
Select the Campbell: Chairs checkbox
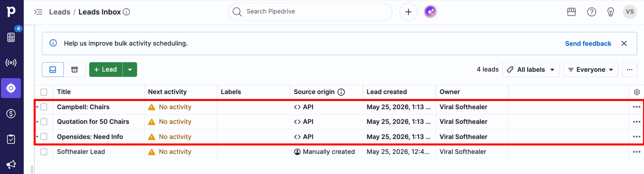44,107
